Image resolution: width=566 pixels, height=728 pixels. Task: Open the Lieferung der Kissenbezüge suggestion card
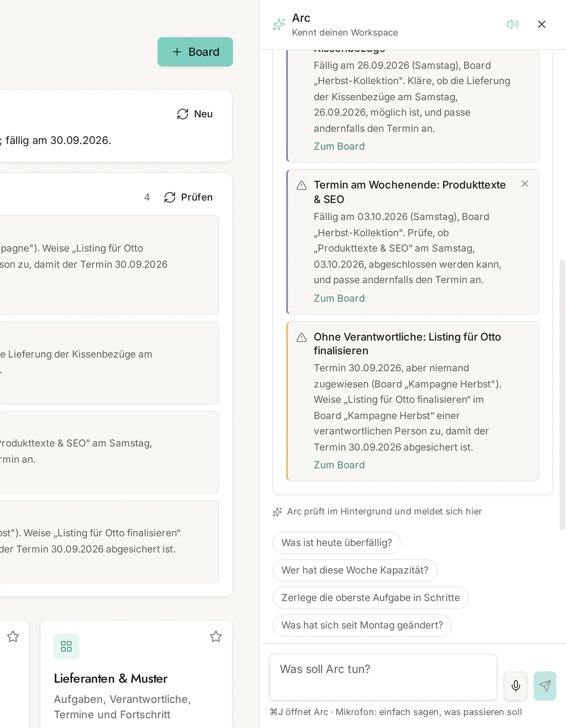click(x=109, y=363)
